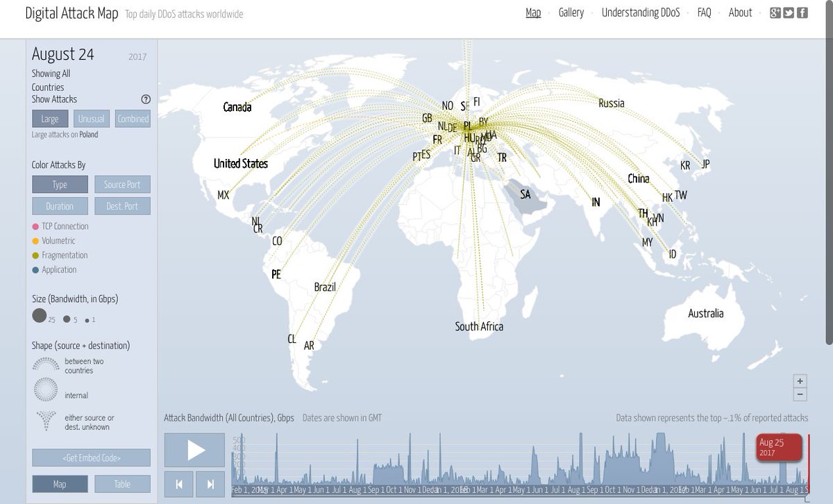Click the Volumetric orange legend dot
Viewport: 833px width, 504px height.
(x=35, y=241)
